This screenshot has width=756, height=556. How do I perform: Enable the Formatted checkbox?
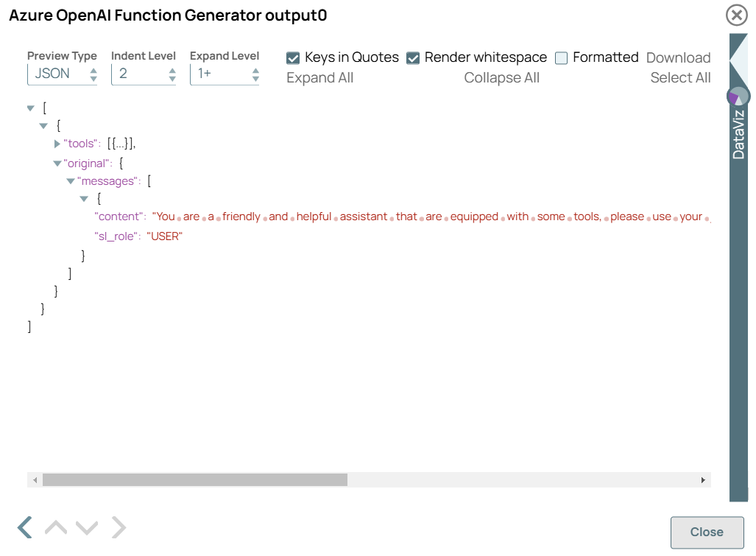click(560, 57)
